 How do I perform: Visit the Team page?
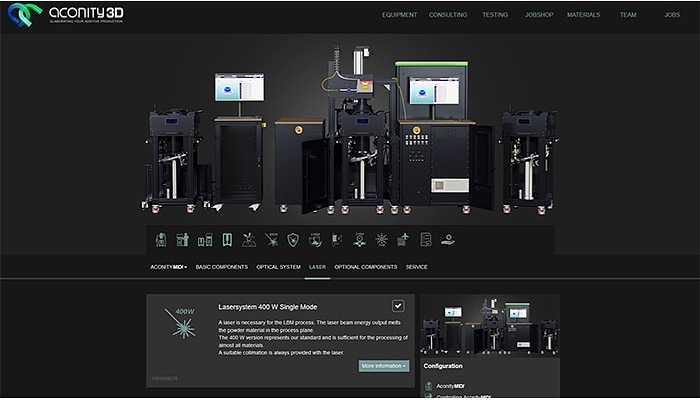(628, 15)
